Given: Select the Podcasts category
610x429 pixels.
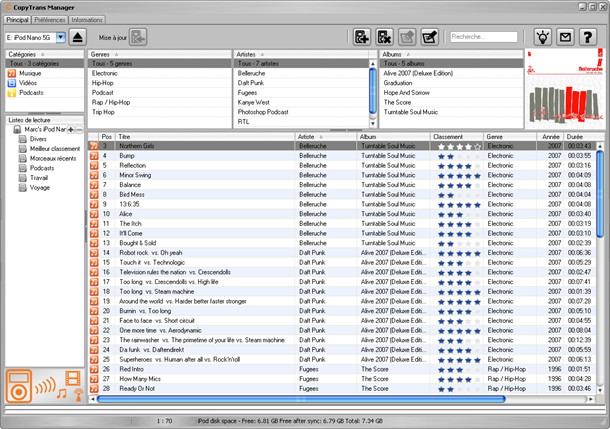Looking at the screenshot, I should coord(45,93).
